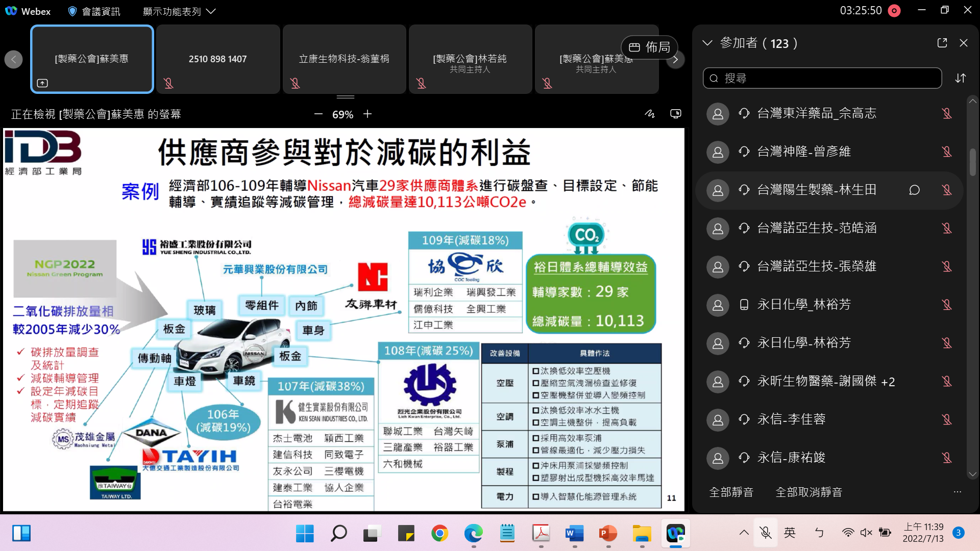Toggle mute for 永信-李佳蓉
980x551 pixels.
tap(947, 419)
